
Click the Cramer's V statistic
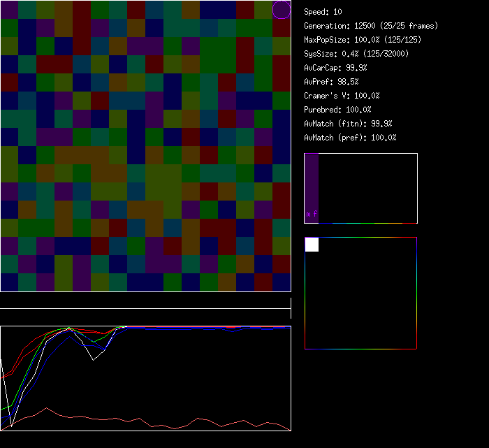[x=342, y=96]
